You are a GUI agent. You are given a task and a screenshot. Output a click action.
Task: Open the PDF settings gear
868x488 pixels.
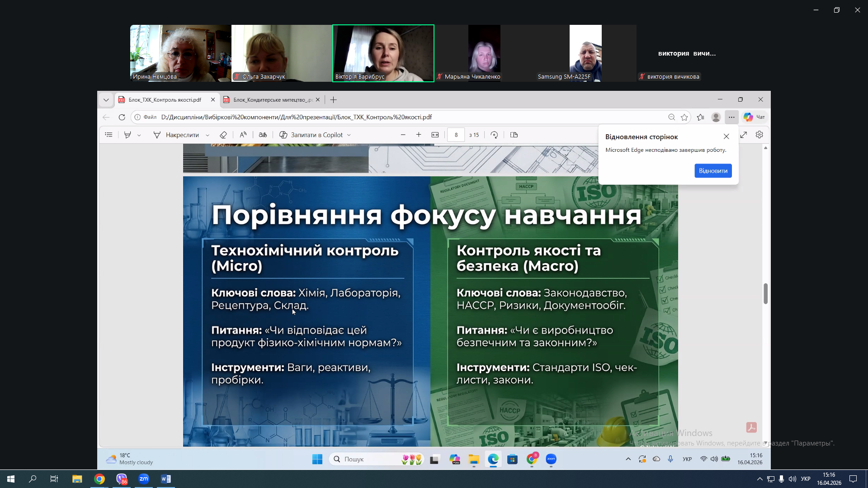pos(759,135)
